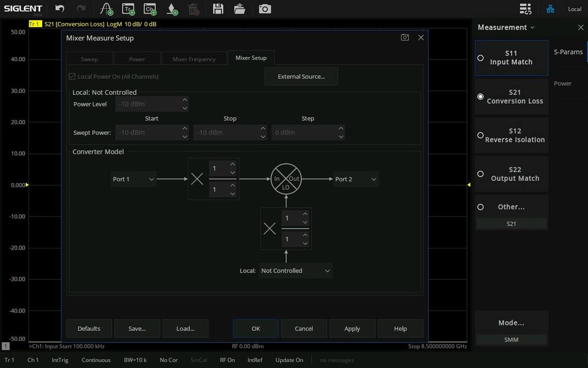The image size is (588, 368).
Task: Click the External Source button
Action: point(301,77)
